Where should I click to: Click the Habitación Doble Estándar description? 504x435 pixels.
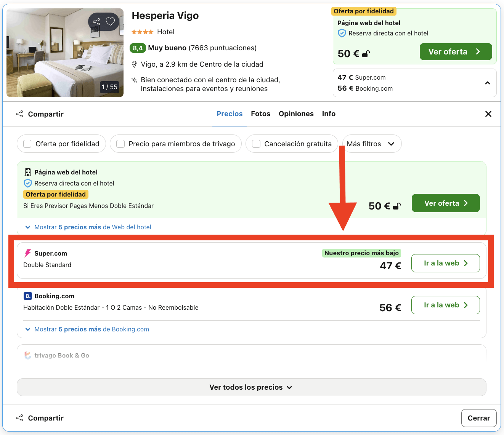pyautogui.click(x=111, y=307)
